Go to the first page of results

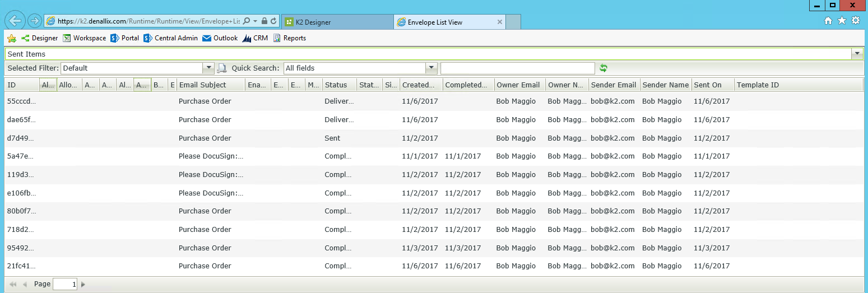point(13,284)
